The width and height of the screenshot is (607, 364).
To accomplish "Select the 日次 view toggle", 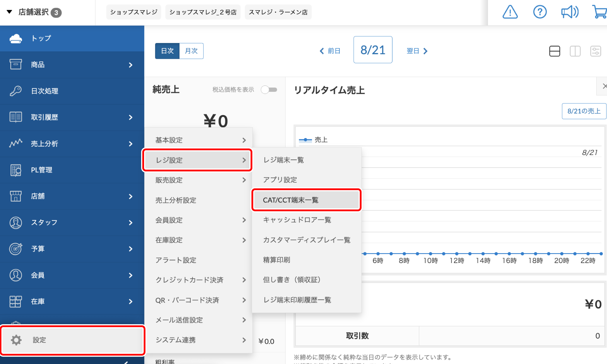I will (167, 51).
